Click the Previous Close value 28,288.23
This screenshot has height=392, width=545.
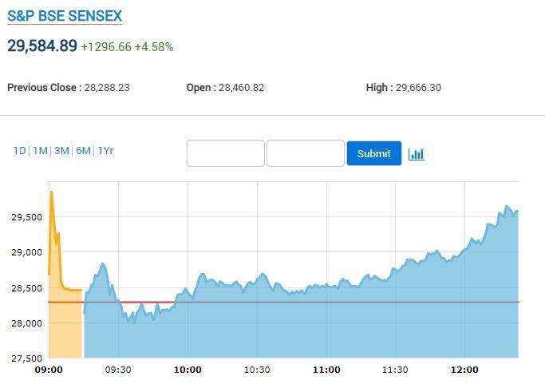pyautogui.click(x=107, y=88)
